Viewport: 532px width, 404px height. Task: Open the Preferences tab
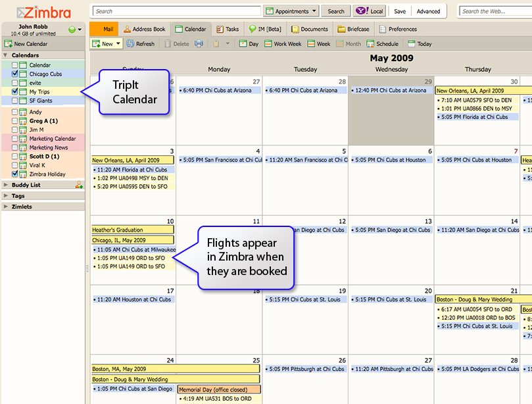[398, 29]
